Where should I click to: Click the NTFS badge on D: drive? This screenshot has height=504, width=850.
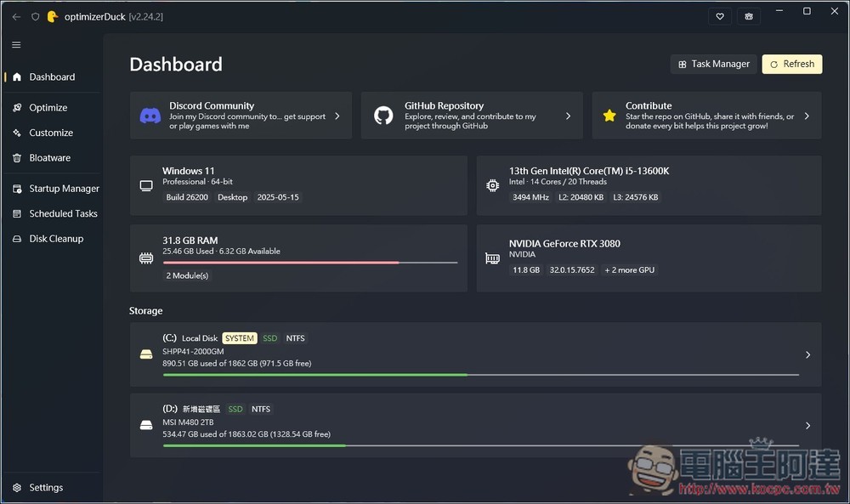pos(261,409)
